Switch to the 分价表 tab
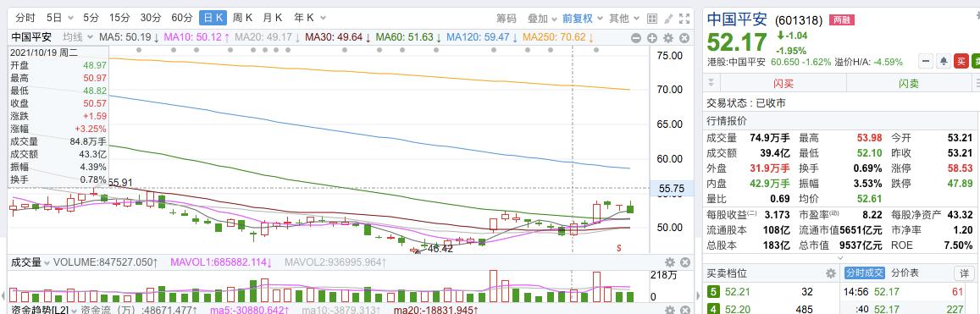The width and height of the screenshot is (980, 314). pyautogui.click(x=905, y=273)
